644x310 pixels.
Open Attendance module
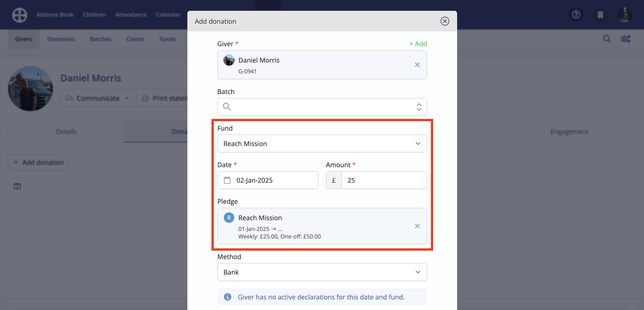[131, 15]
